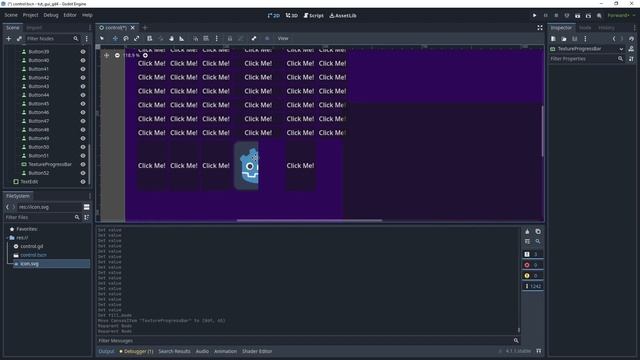This screenshot has height=360, width=640.
Task: Toggle visibility of Button39
Action: point(83,52)
